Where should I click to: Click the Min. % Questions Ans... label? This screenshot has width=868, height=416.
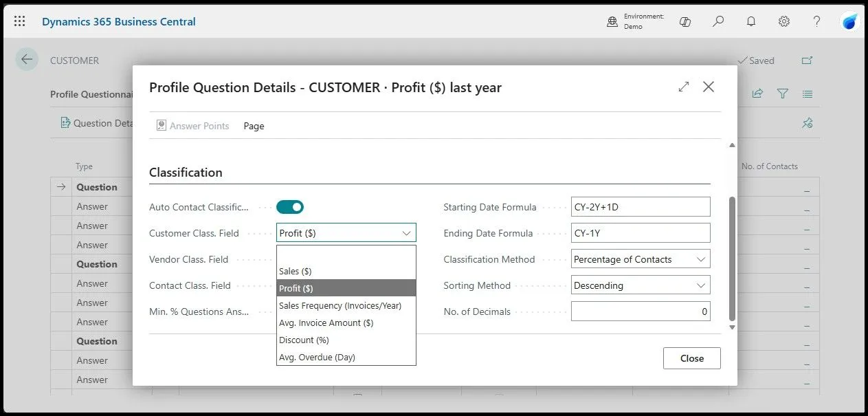[199, 311]
